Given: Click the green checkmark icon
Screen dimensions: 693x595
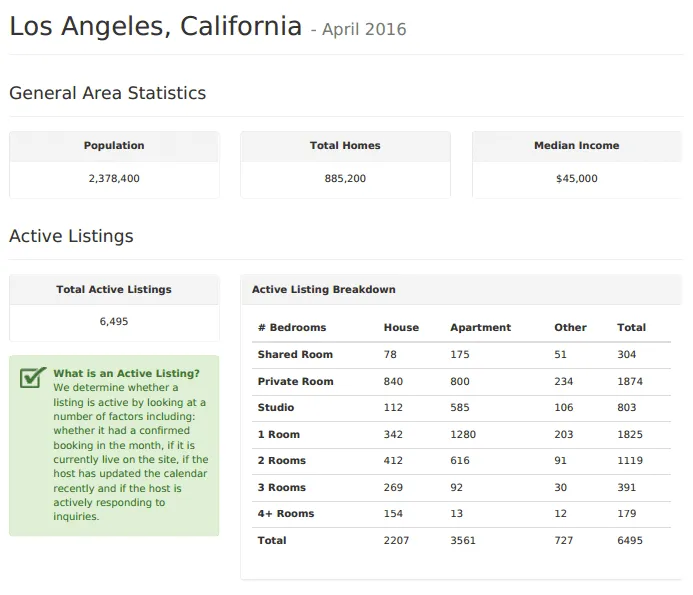Looking at the screenshot, I should (33, 378).
